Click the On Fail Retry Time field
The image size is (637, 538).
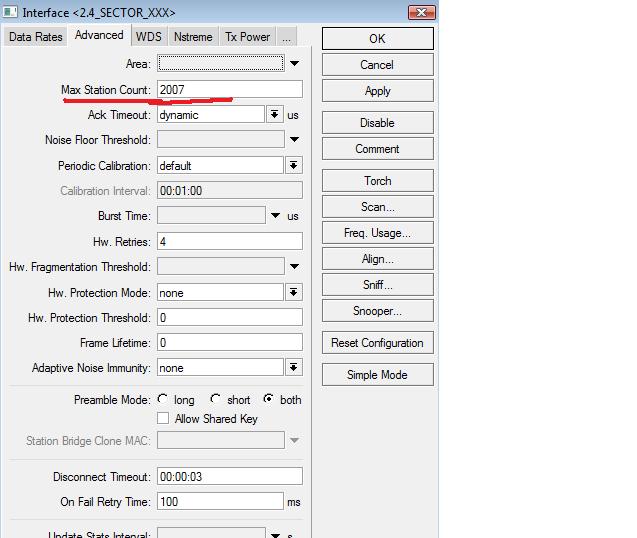(220, 501)
